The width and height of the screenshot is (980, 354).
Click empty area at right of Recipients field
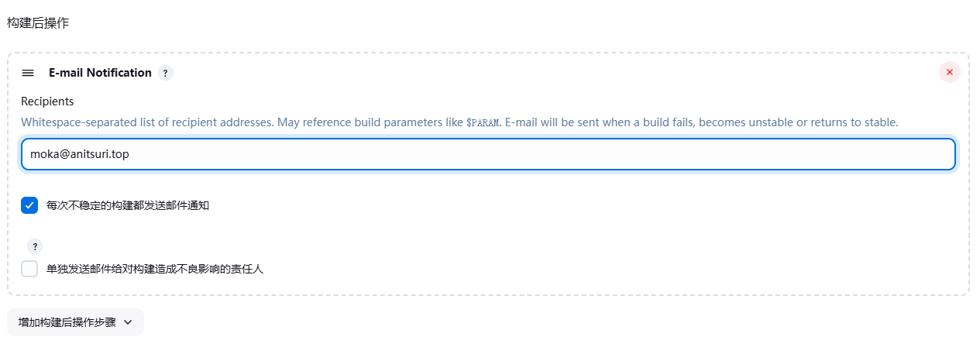pos(775,154)
